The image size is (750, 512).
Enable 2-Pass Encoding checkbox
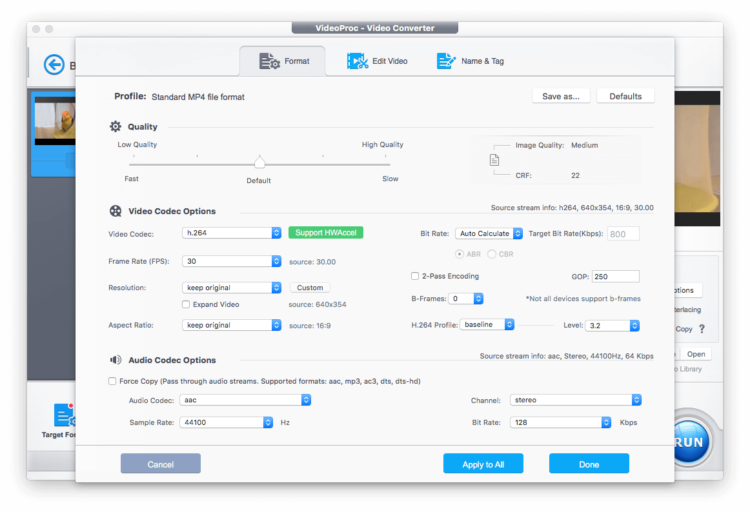[x=415, y=276]
